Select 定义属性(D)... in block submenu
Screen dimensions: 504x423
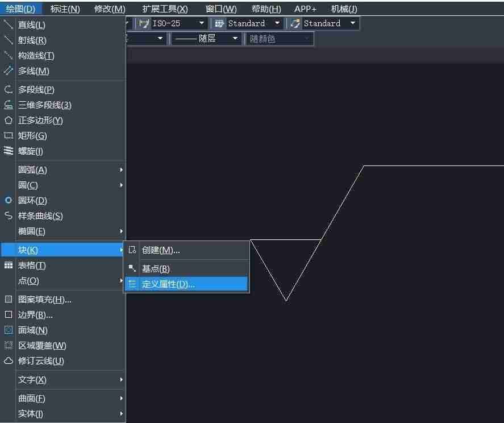coord(186,284)
